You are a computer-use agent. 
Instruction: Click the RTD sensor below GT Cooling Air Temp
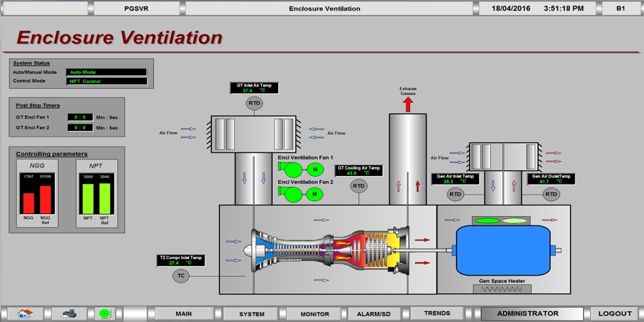coord(358,186)
